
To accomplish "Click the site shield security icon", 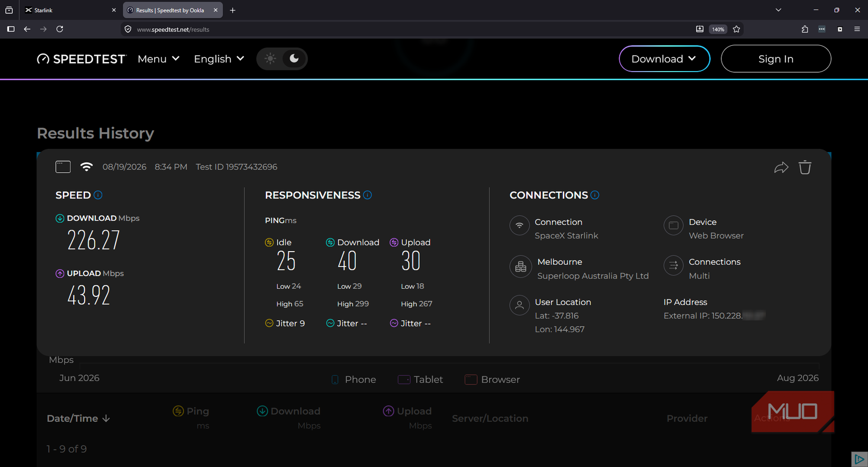I will (x=128, y=29).
